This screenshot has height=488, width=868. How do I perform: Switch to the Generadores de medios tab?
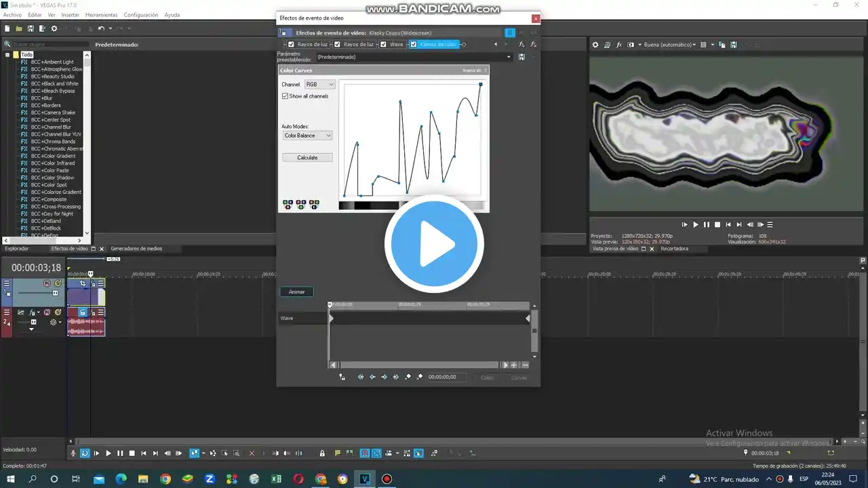(x=136, y=249)
